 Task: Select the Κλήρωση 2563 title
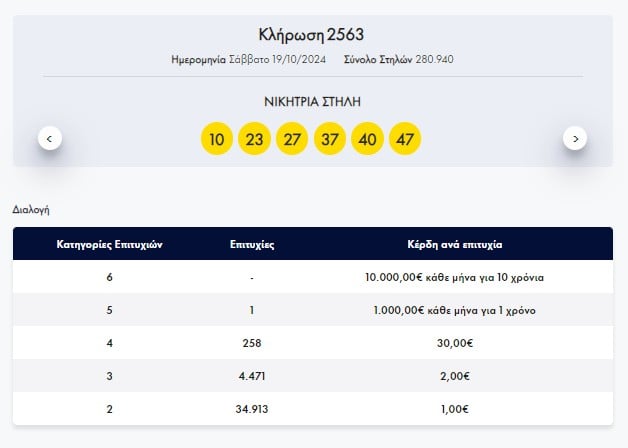(x=311, y=35)
